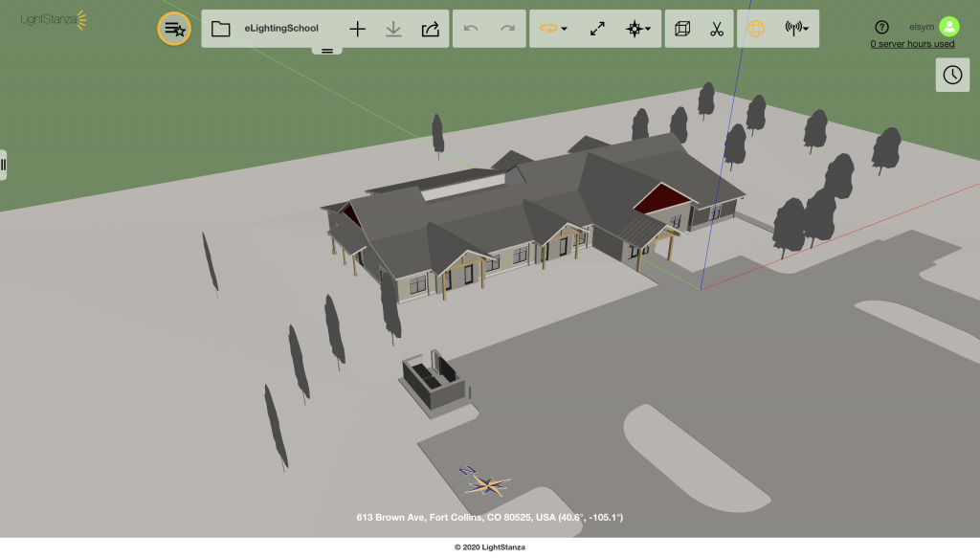Click the zoom extents diagonal arrows icon
The width and height of the screenshot is (980, 558).
coord(597,29)
